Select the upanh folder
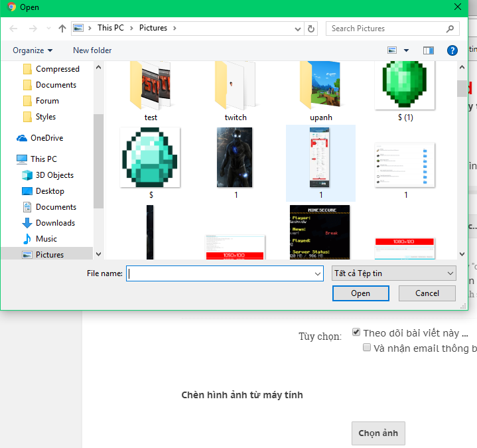 (x=320, y=92)
